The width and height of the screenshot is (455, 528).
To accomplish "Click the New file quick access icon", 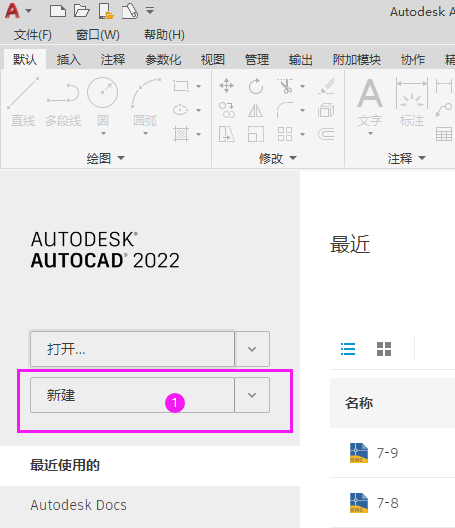I will click(58, 11).
